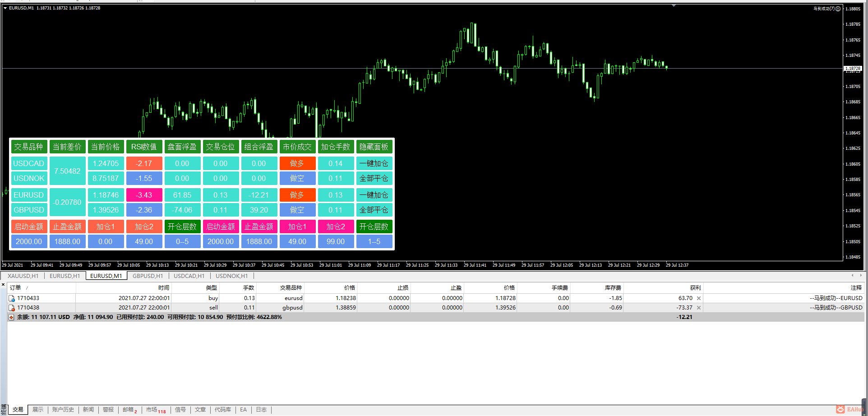This screenshot has width=868, height=416.
Task: Sort orders by the 注释 column header
Action: [x=784, y=288]
